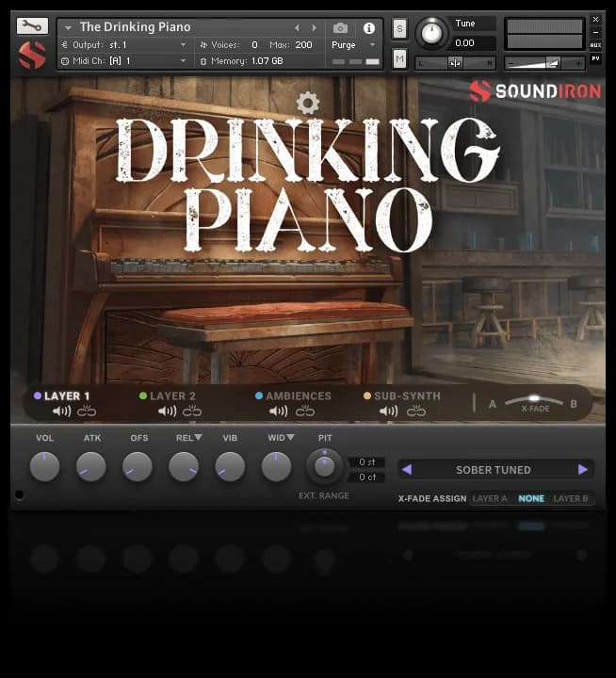Click the WID knob
This screenshot has height=678, width=616.
pos(276,466)
